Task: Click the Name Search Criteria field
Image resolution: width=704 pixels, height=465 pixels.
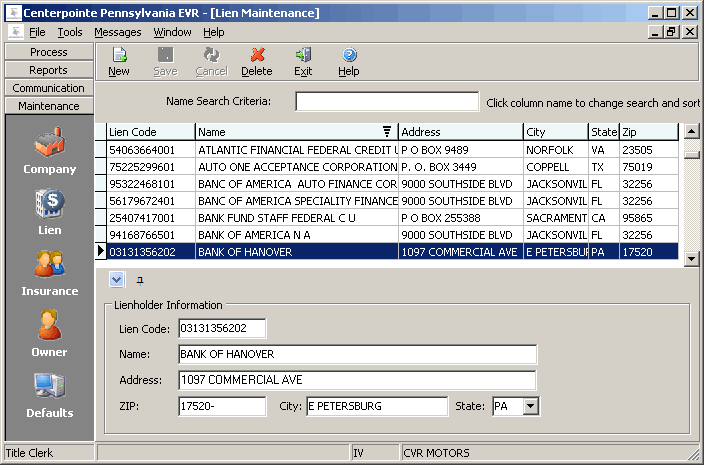Action: [387, 101]
